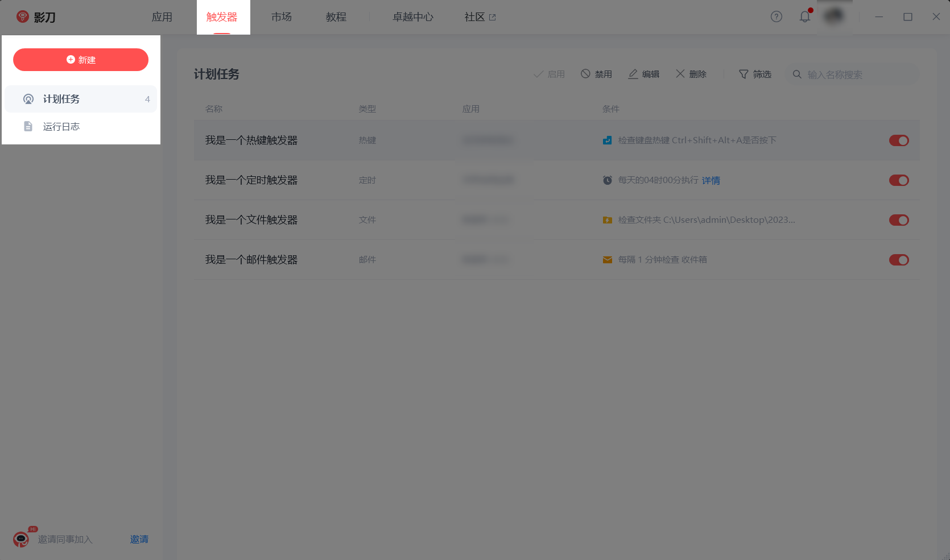Open the help question mark icon
Viewport: 950px width, 560px height.
[x=776, y=16]
